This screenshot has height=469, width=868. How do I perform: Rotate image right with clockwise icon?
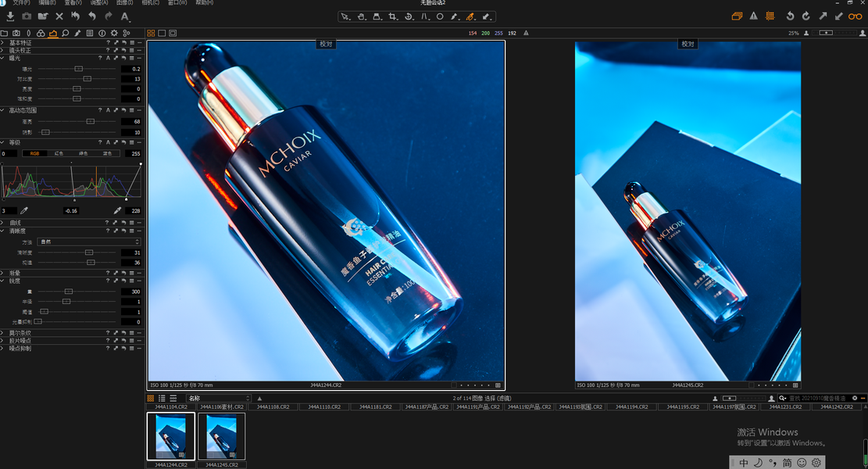[806, 16]
